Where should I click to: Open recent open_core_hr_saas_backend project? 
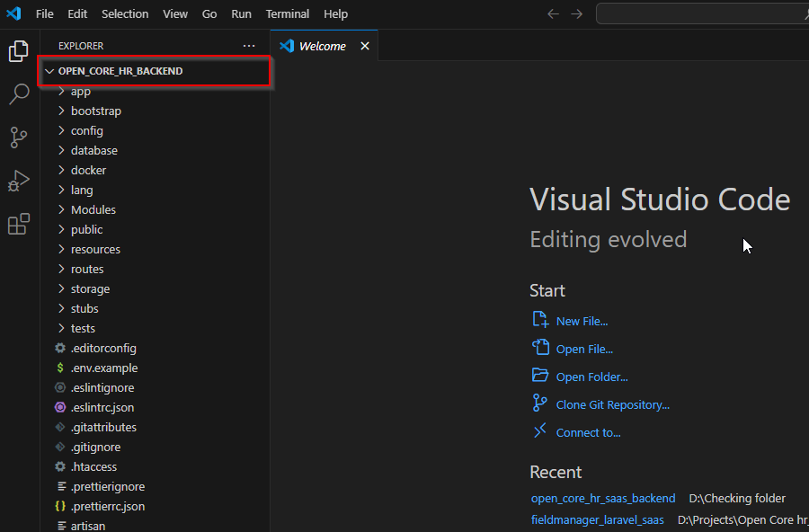pyautogui.click(x=603, y=498)
